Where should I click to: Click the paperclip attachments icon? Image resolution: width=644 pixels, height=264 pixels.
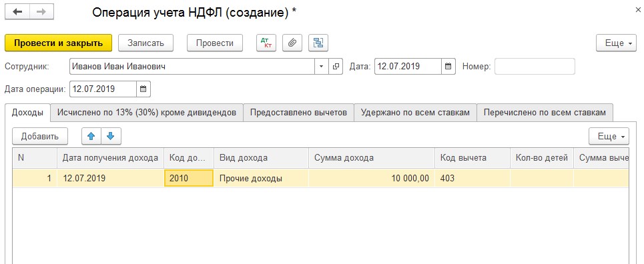pyautogui.click(x=292, y=43)
